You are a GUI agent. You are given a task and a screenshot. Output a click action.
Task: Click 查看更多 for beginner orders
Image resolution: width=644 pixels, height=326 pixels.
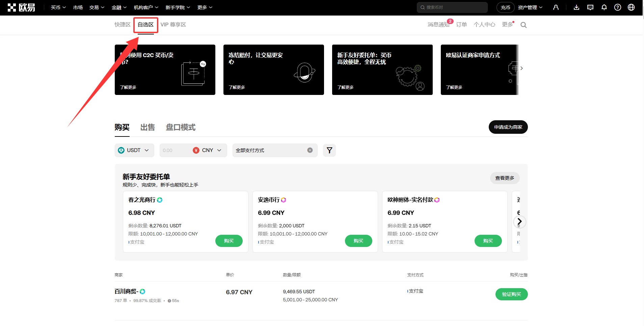click(505, 178)
